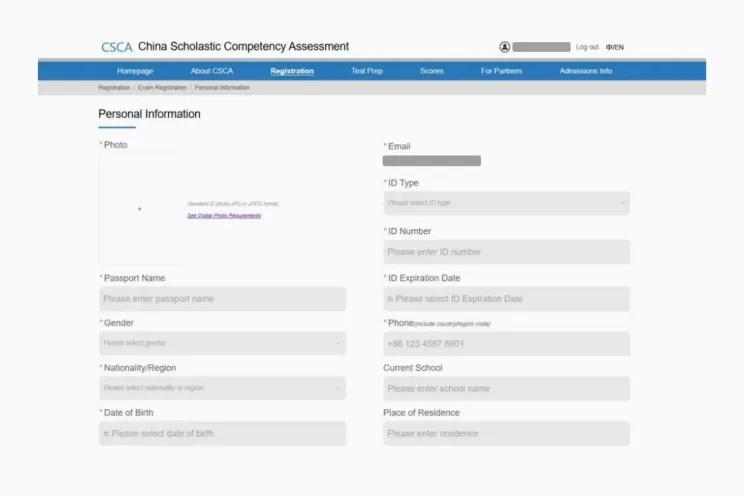744x496 pixels.
Task: Click the ID Type field label
Action: (401, 183)
